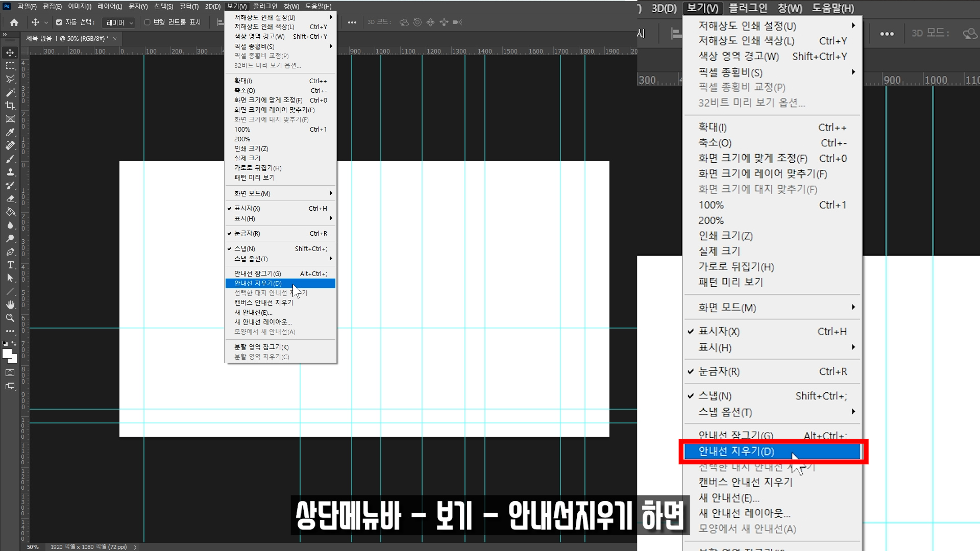Click 새 안내선 레이아웃... menu entry

tap(263, 322)
